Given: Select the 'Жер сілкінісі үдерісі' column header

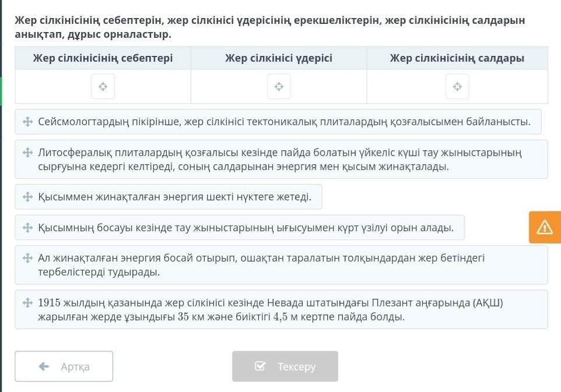Looking at the screenshot, I should [x=279, y=58].
